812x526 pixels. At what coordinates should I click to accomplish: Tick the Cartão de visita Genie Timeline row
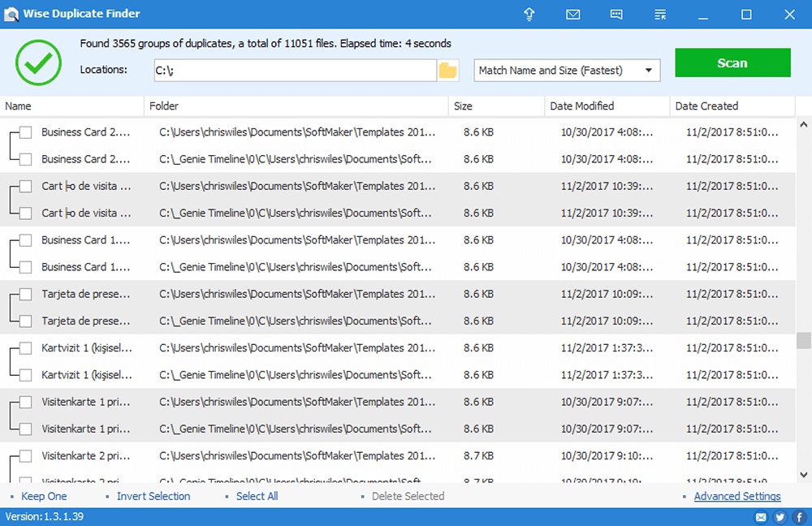[25, 213]
